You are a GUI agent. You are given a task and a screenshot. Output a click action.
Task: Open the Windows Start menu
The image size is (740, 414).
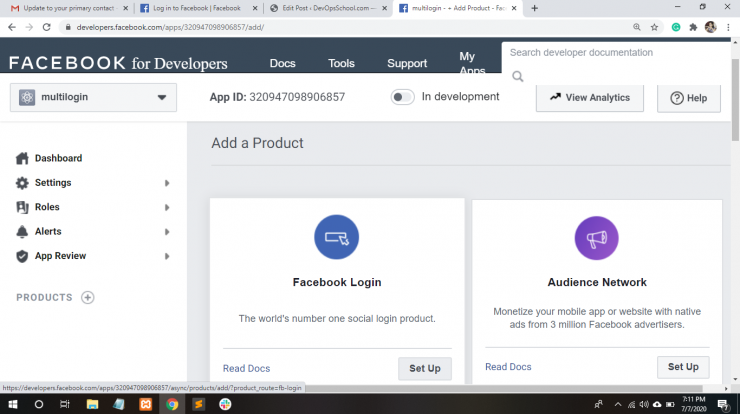[x=13, y=404]
